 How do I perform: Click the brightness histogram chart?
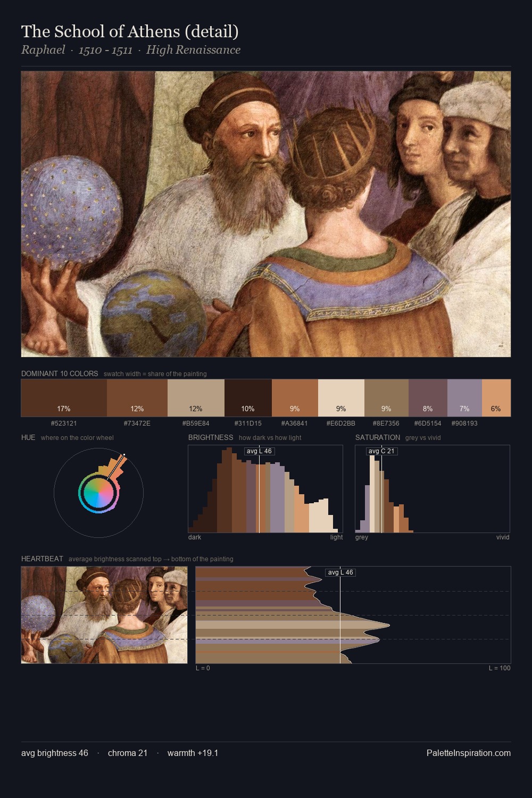point(265,489)
